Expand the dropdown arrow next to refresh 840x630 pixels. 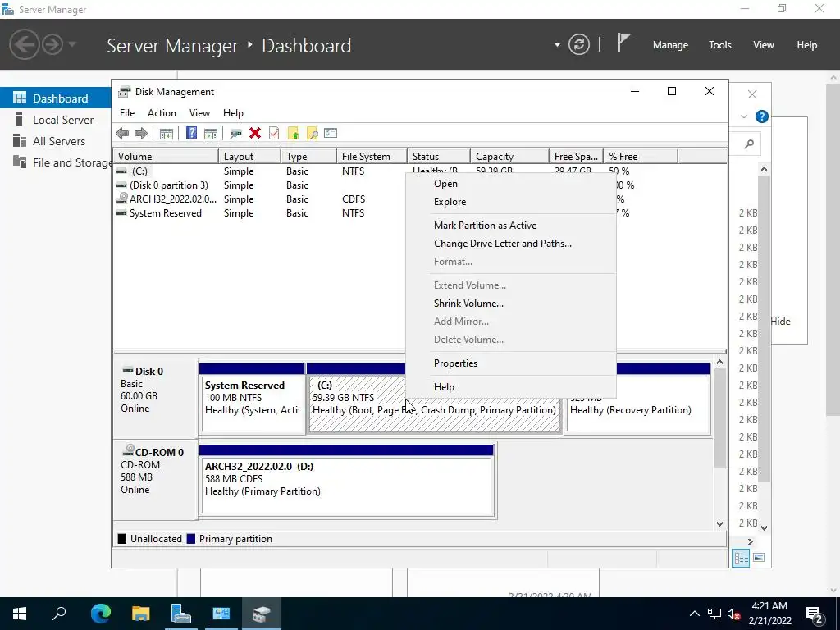(557, 45)
